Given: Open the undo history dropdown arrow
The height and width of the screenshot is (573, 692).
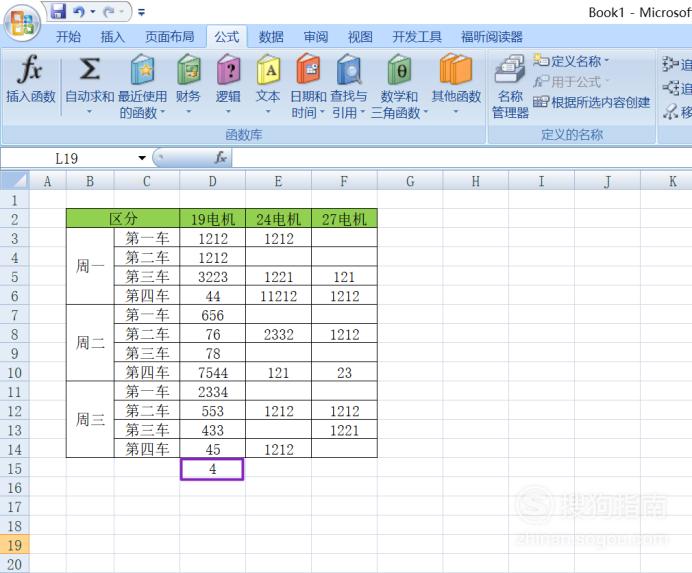Looking at the screenshot, I should 93,11.
